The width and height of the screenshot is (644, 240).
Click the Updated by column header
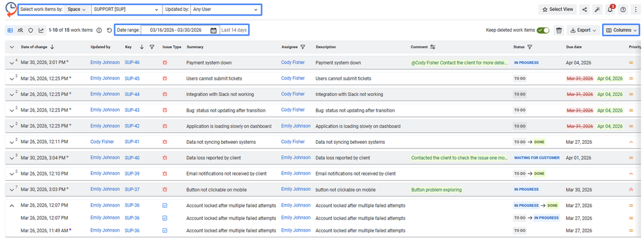point(100,47)
